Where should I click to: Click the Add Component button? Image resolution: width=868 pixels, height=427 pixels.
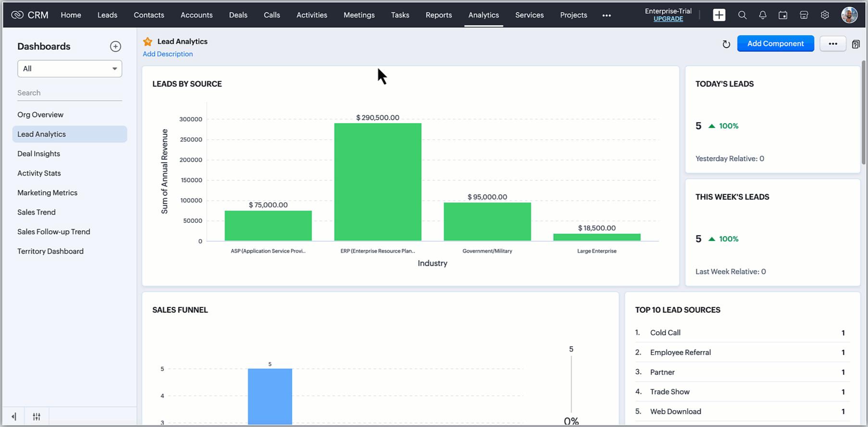click(x=775, y=44)
